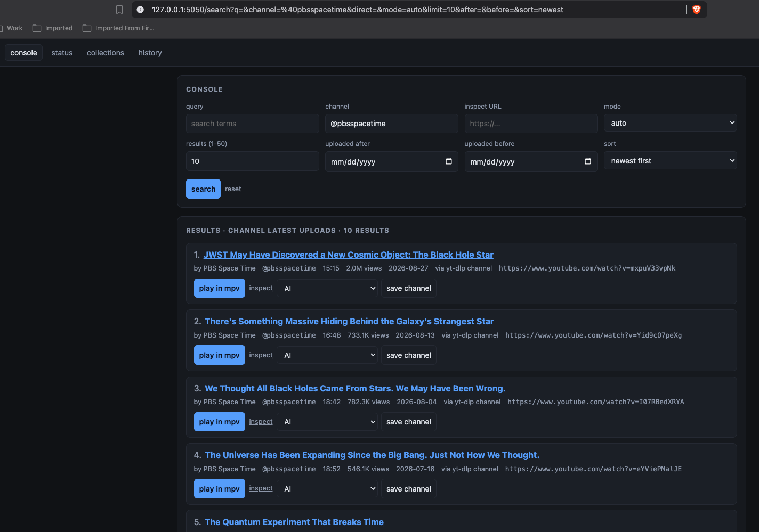Open the Imported bookmarks folder
This screenshot has height=532, width=759.
tap(53, 28)
